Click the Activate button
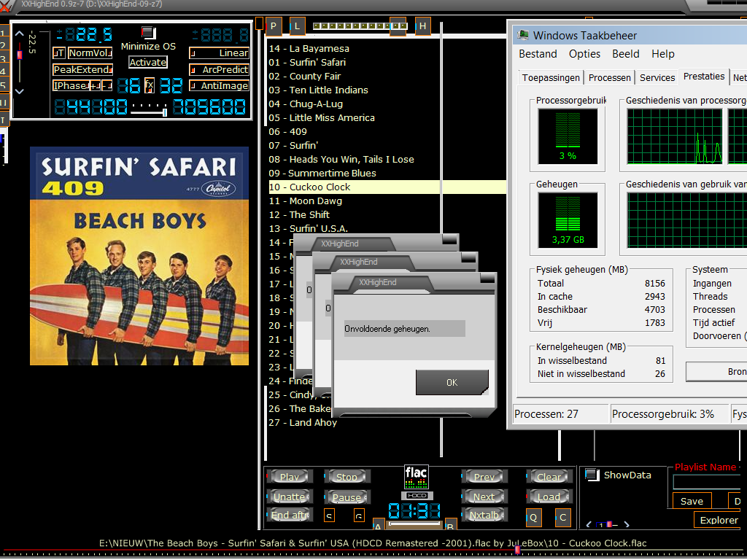Image resolution: width=747 pixels, height=560 pixels. [147, 63]
